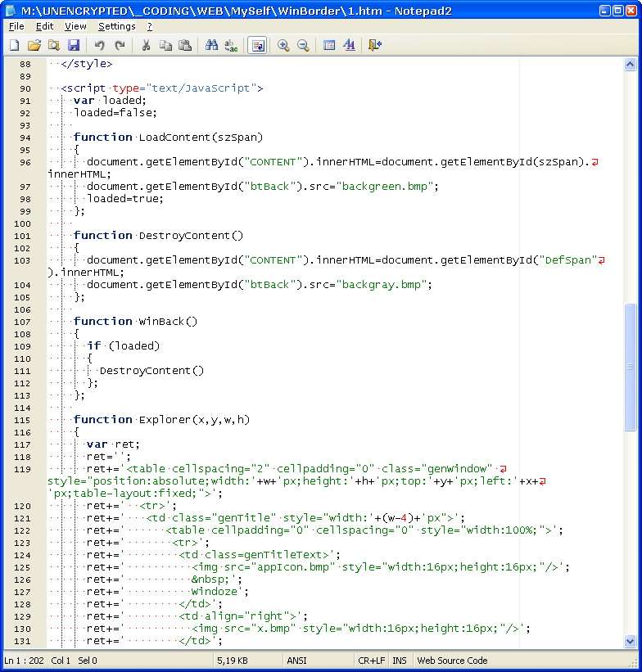Click the "backgray.bmp" string
Viewport: 642px width, 672px height.
point(382,285)
